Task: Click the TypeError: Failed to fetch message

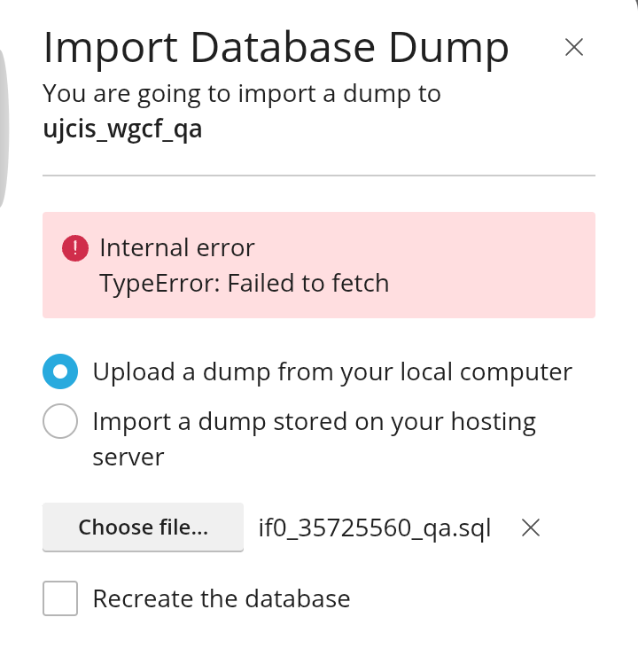Action: coord(245,284)
